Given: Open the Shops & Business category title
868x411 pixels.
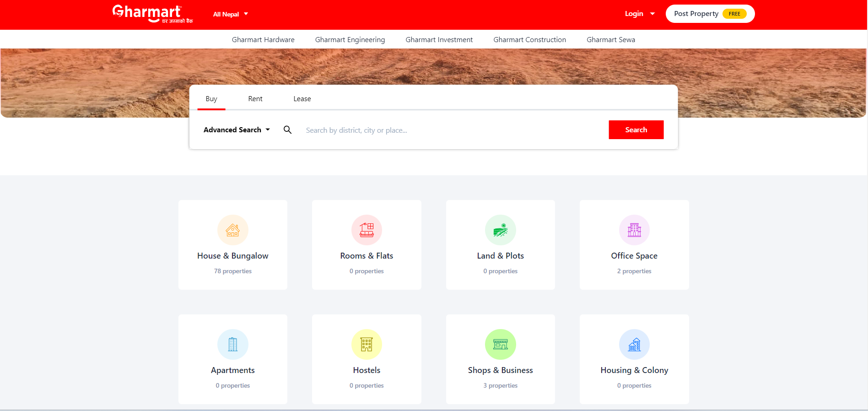Looking at the screenshot, I should click(x=501, y=370).
